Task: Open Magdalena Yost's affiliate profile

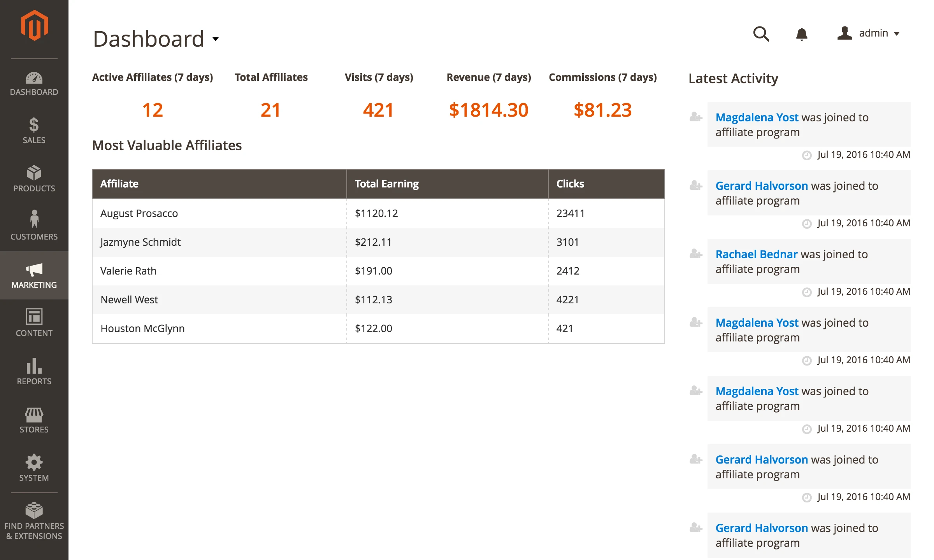Action: pyautogui.click(x=757, y=117)
